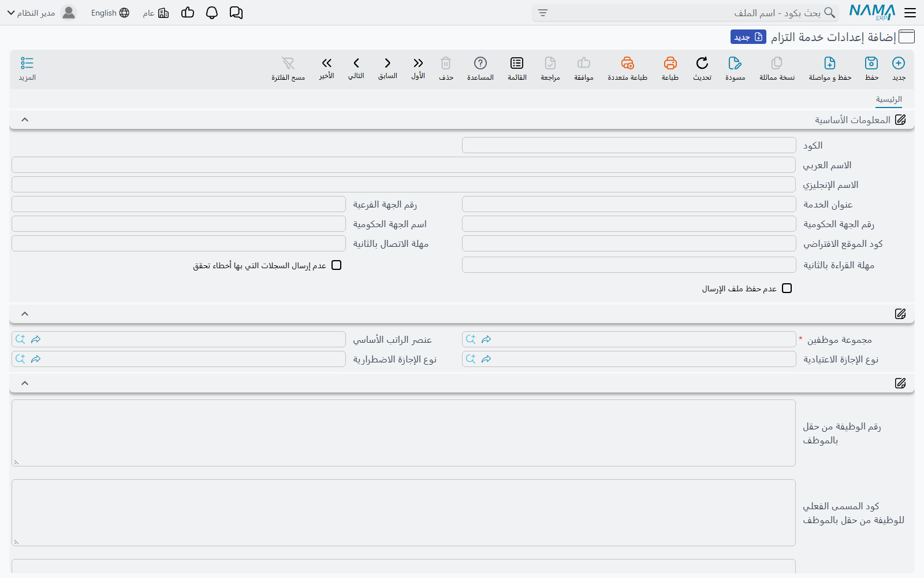Select the الرئيسية tab
This screenshot has height=578, width=924.
889,99
